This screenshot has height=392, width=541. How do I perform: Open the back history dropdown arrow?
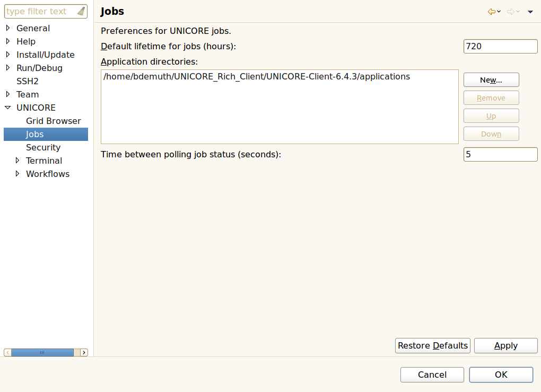[499, 12]
